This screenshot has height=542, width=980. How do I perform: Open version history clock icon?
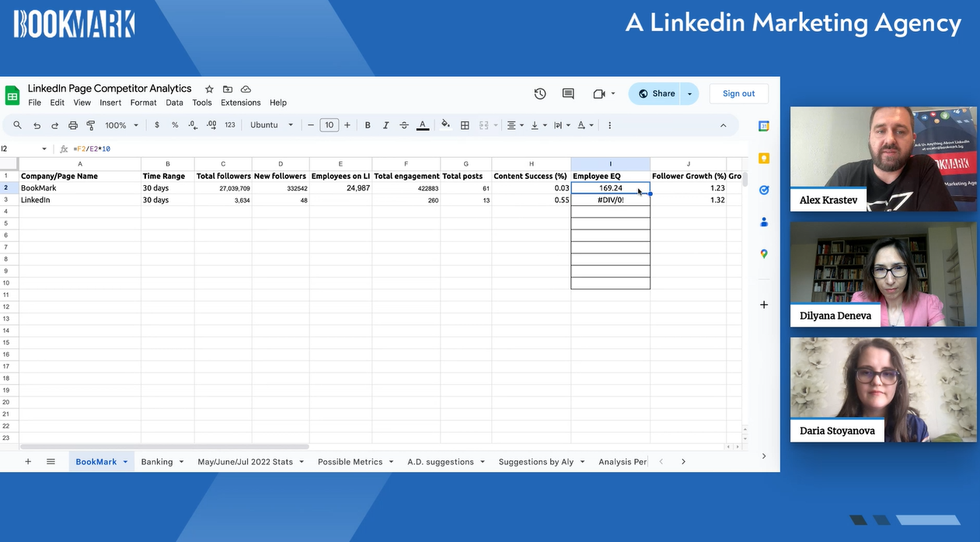540,94
